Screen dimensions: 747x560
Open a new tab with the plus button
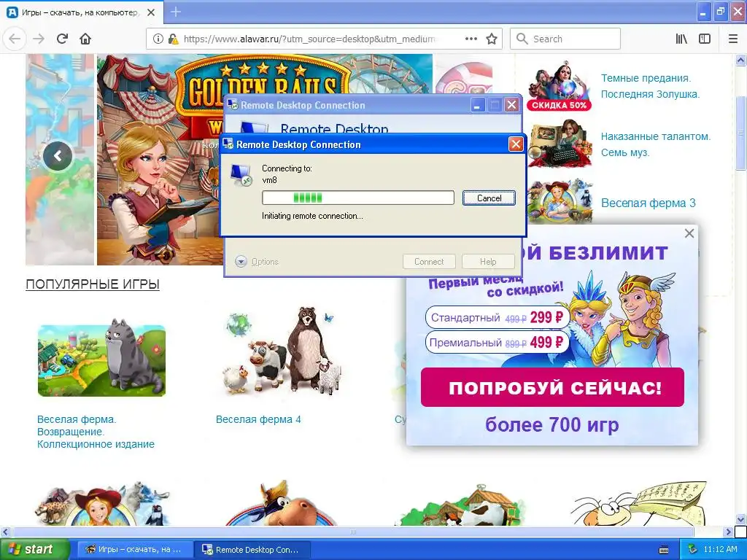[x=176, y=12]
